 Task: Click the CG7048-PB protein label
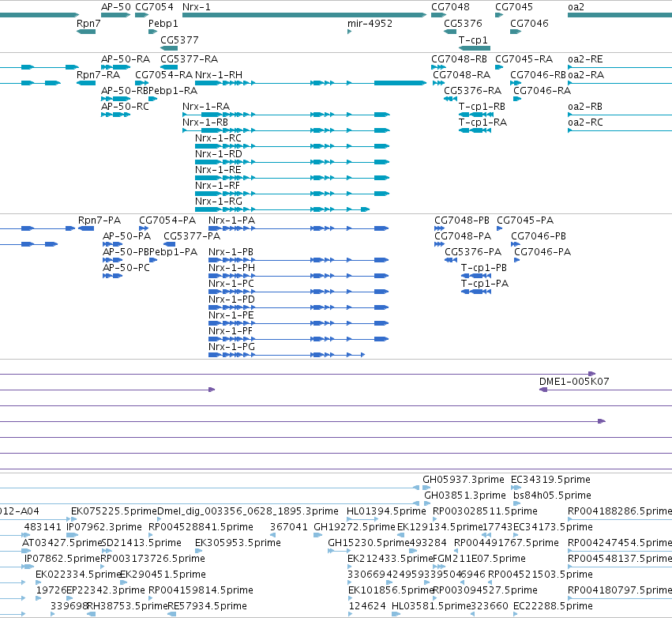click(462, 220)
